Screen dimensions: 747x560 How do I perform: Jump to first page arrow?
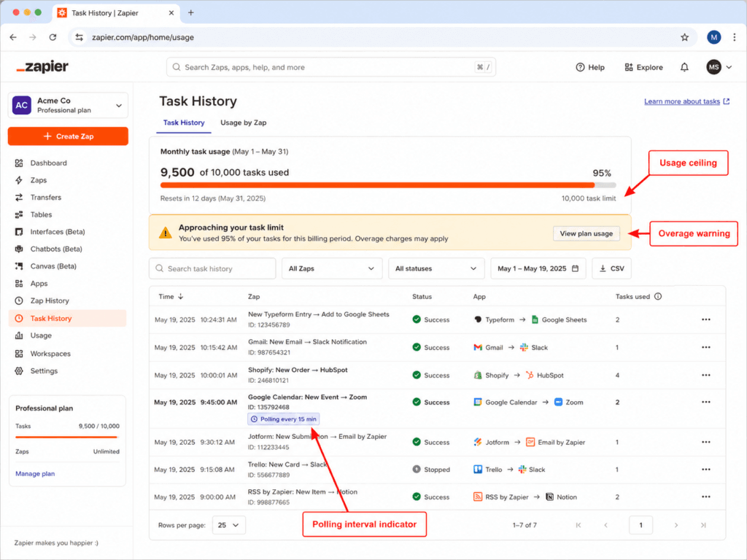(x=578, y=525)
